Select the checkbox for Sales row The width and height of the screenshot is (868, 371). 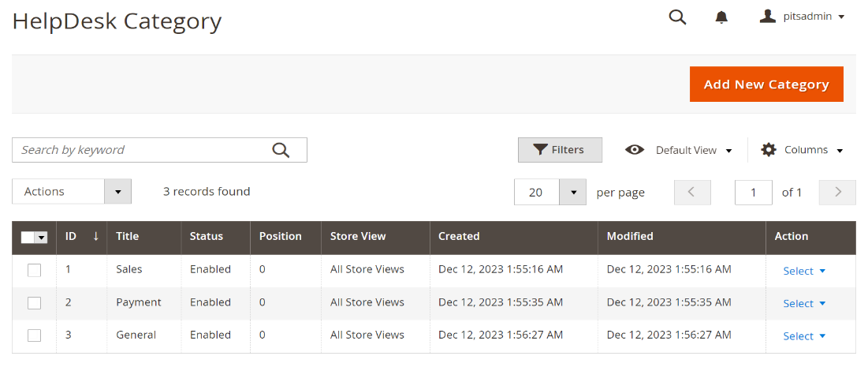click(34, 270)
